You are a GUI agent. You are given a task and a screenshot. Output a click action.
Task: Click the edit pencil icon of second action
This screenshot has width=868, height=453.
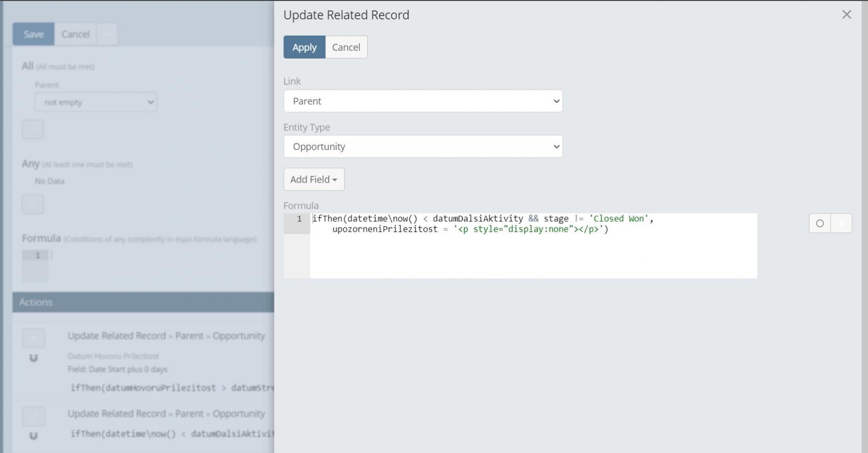[x=33, y=416]
